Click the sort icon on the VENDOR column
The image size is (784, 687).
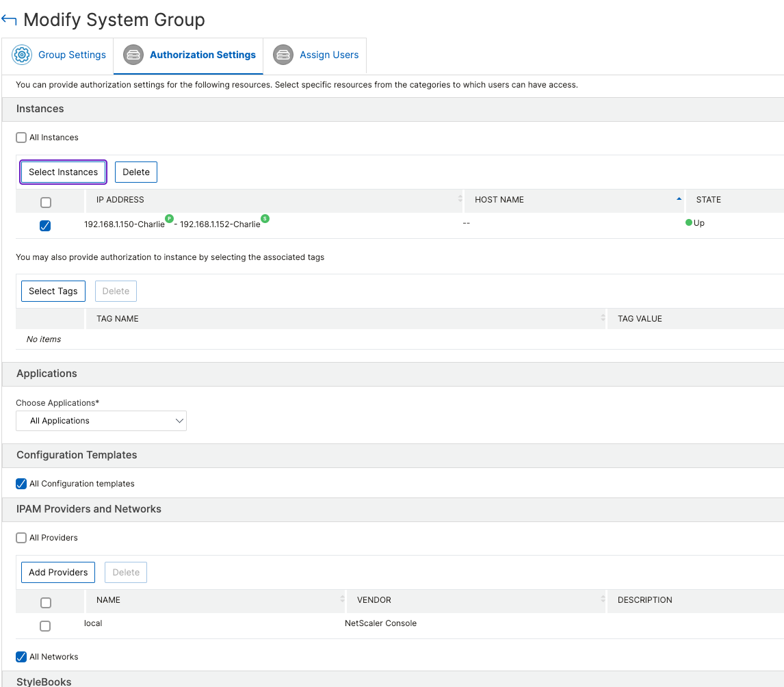click(x=601, y=600)
